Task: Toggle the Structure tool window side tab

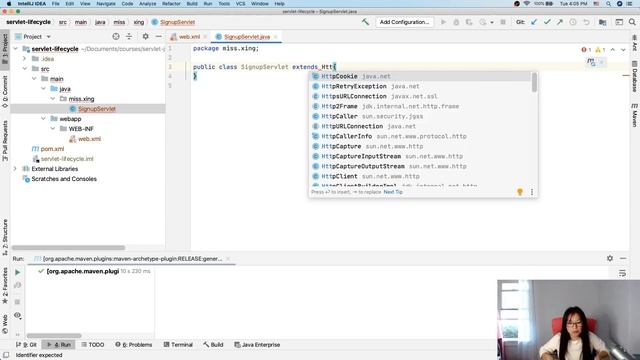Action: (5, 238)
